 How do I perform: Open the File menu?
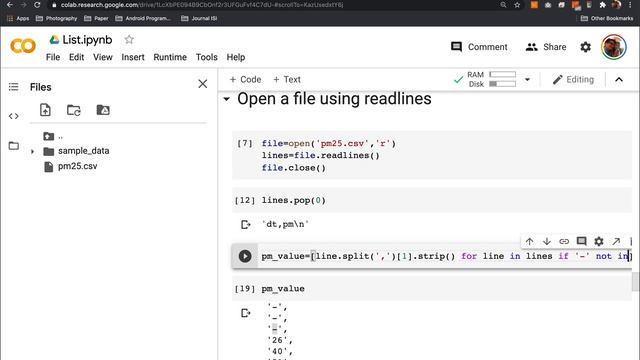(53, 57)
